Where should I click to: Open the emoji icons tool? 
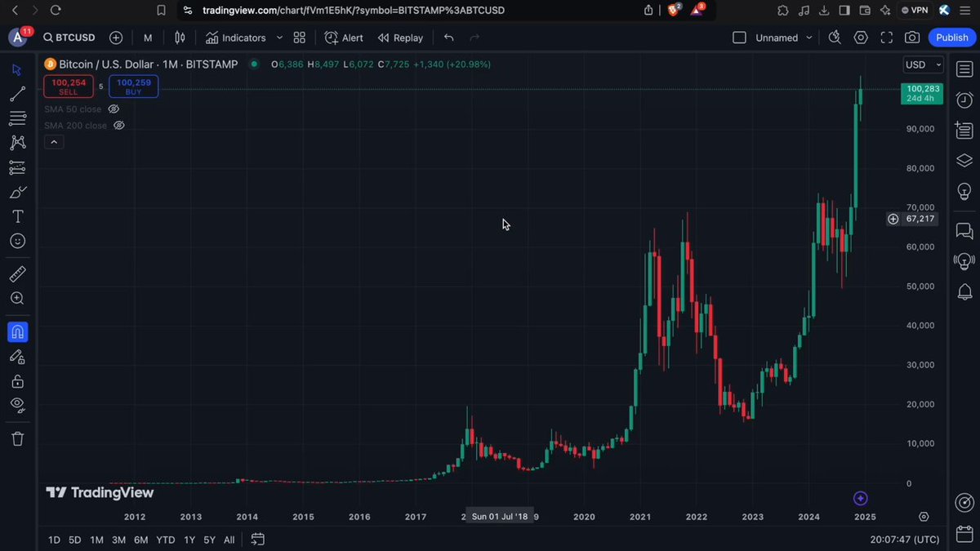click(17, 241)
